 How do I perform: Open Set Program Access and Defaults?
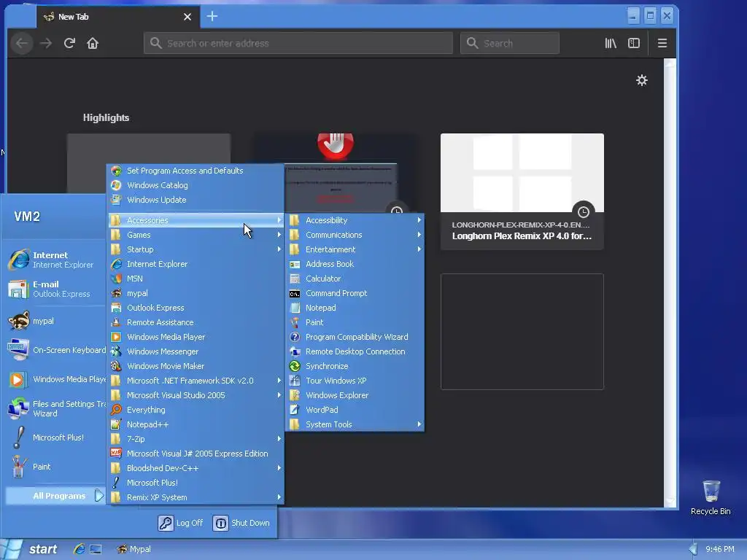click(x=196, y=171)
